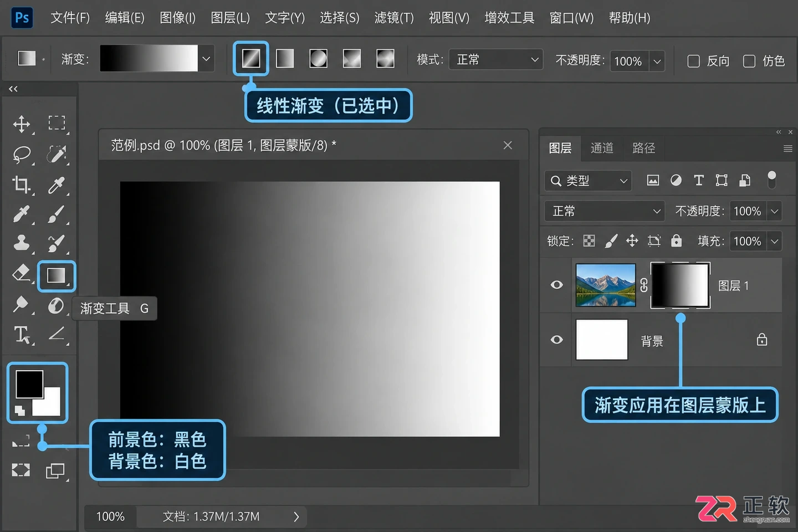The height and width of the screenshot is (532, 798).
Task: Open the layer blend mode 正常 dropdown
Action: (605, 211)
